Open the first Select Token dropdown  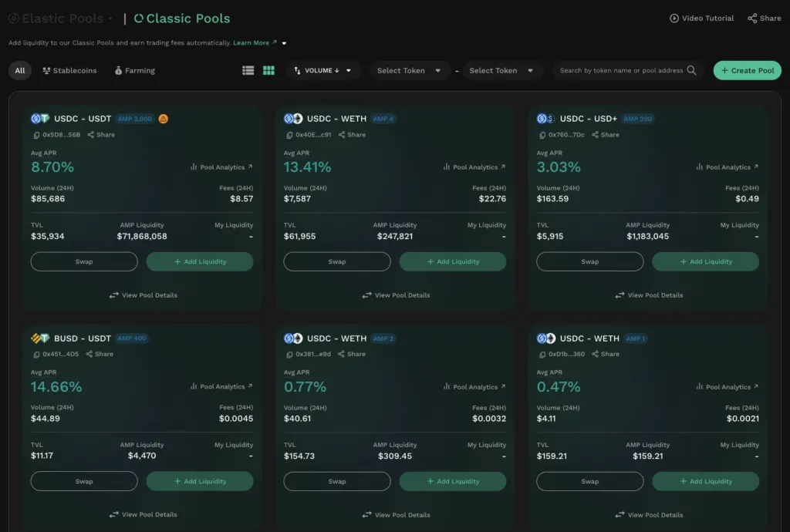409,70
